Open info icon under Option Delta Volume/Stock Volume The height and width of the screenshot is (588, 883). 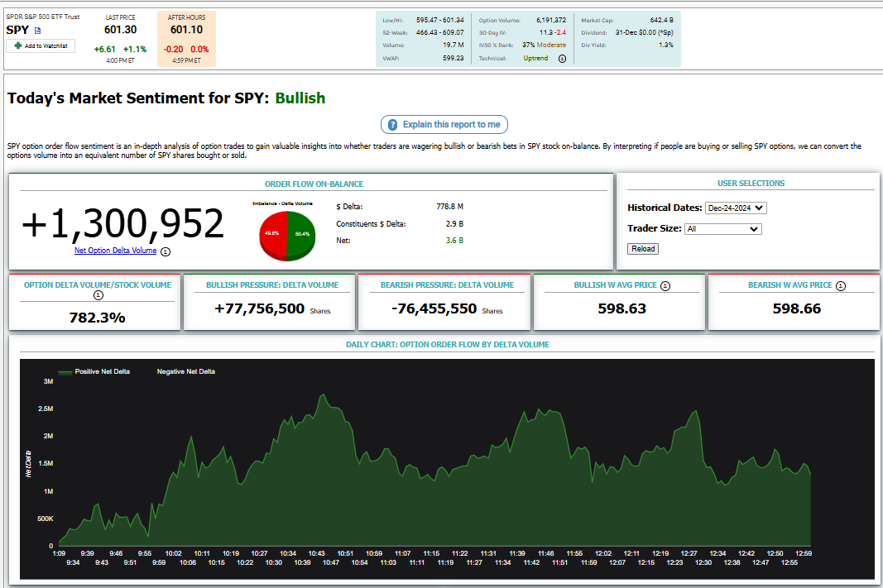[98, 295]
